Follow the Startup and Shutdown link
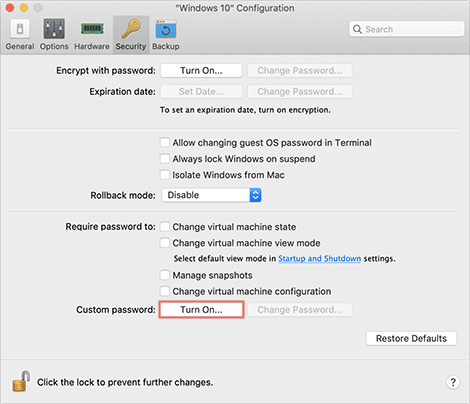The height and width of the screenshot is (404, 470). tap(320, 259)
